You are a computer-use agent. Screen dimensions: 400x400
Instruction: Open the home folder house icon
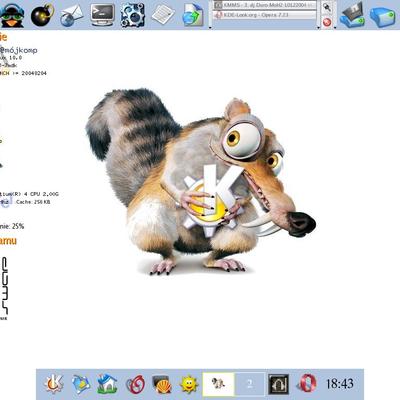tap(107, 384)
